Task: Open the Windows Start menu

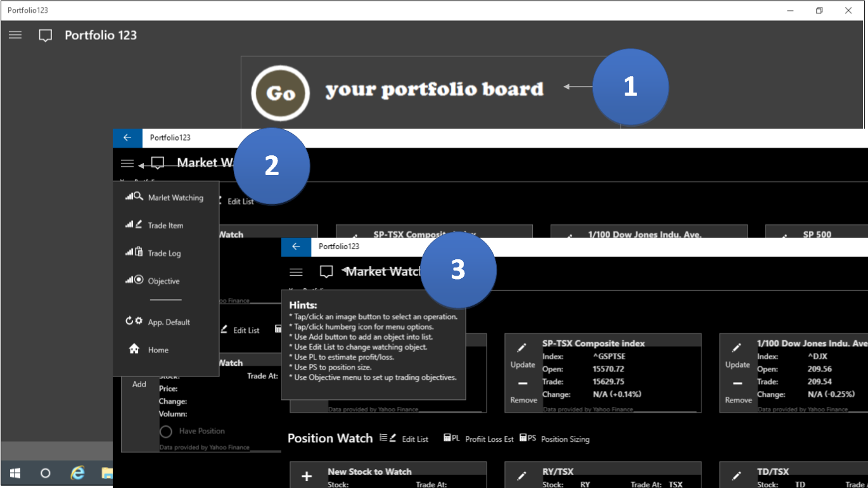Action: 15,473
